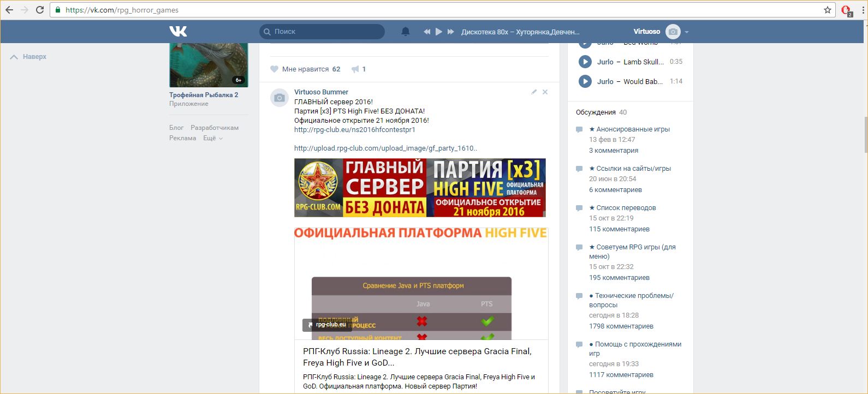Bookmark this page with the star icon

(827, 10)
